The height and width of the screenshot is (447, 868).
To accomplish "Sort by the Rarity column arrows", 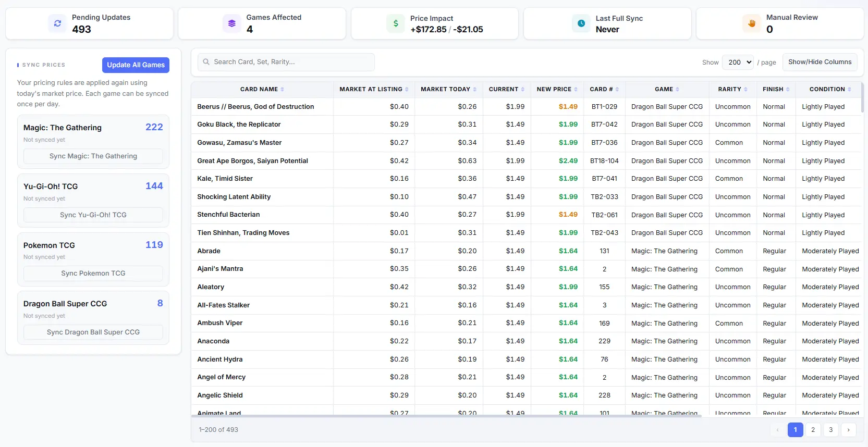I will coord(745,90).
